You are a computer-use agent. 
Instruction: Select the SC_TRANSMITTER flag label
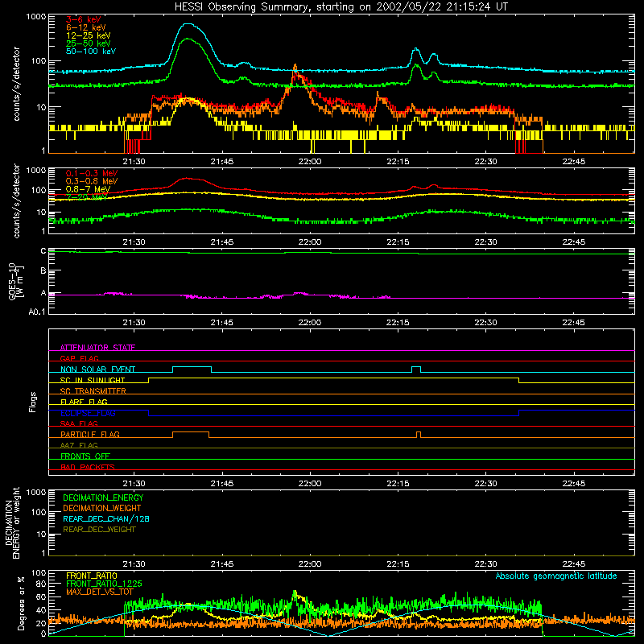93,391
